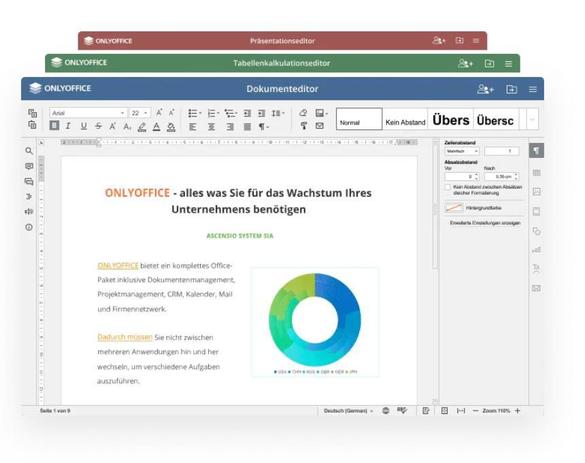Open the feedback megaphone icon in sidebar

pos(29,212)
